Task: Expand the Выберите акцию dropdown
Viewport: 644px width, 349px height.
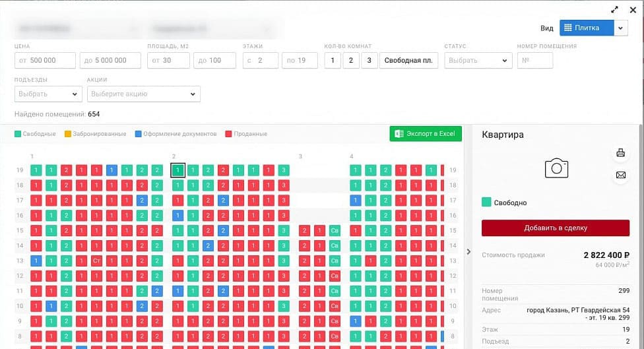Action: [x=144, y=94]
